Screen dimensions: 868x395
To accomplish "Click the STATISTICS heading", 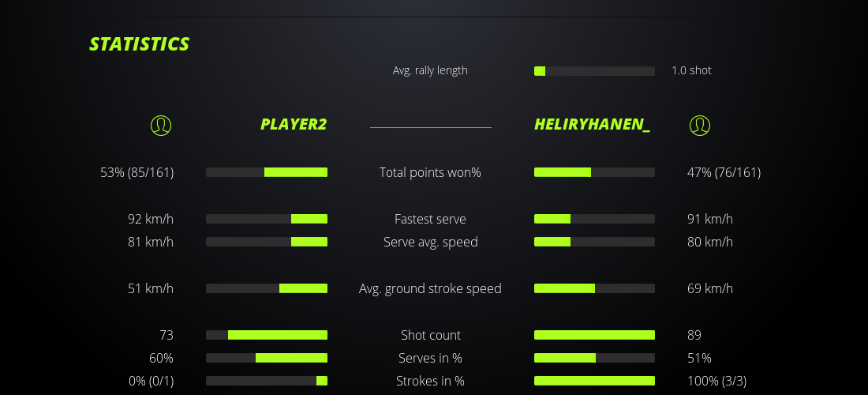I will point(140,44).
